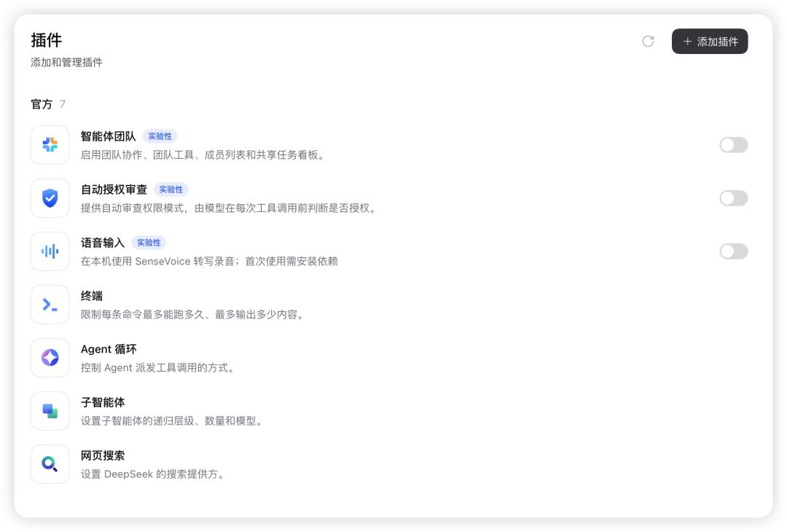Click the 添加插件 button
Screen dimensions: 787x532
[x=710, y=41]
